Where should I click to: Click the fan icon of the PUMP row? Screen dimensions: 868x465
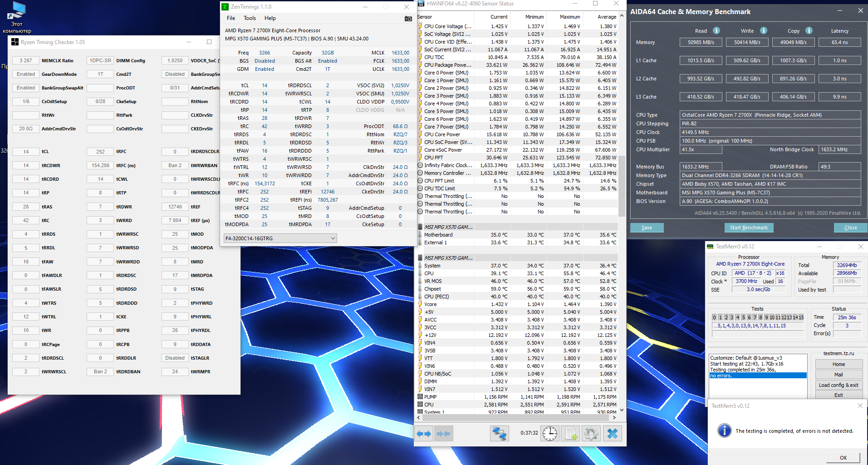pos(420,397)
